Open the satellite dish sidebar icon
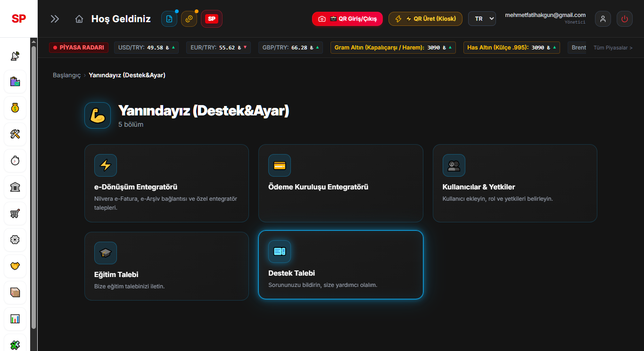This screenshot has width=644, height=351. 15,56
